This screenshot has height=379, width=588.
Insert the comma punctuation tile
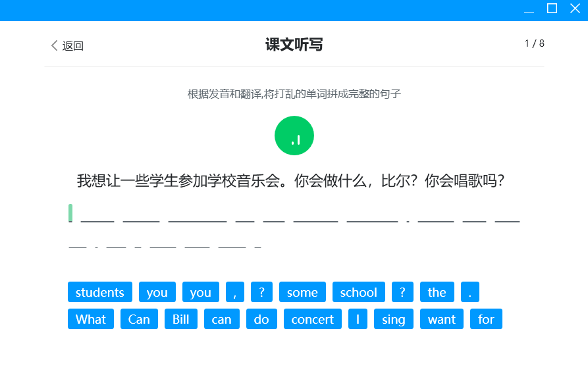pos(235,292)
